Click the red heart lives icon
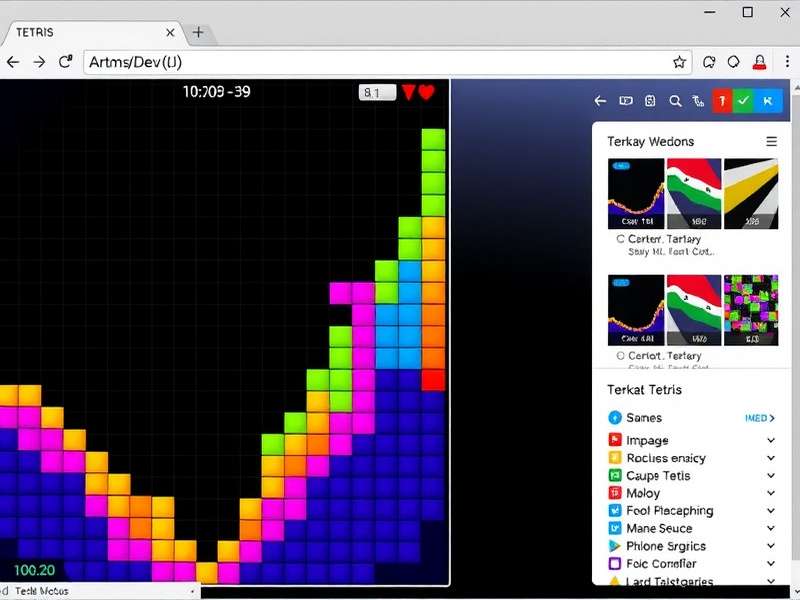Viewport: 800px width, 600px height. tap(427, 92)
